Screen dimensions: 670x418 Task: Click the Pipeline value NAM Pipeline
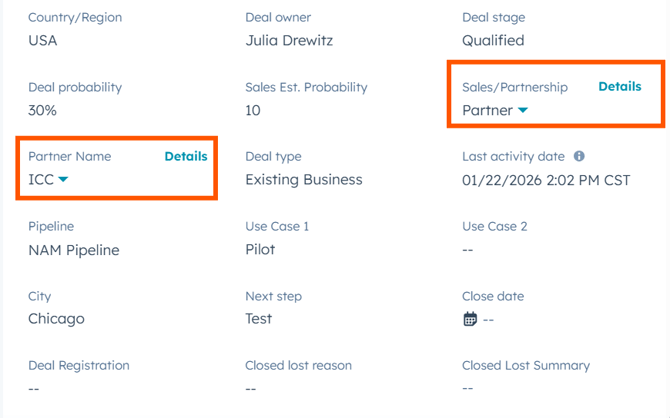[x=74, y=250]
